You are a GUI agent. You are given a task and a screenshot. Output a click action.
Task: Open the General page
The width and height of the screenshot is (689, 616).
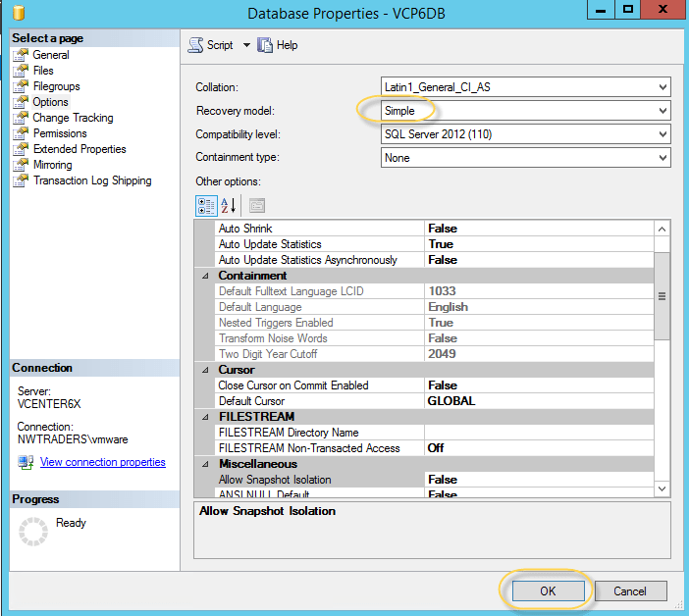click(50, 55)
